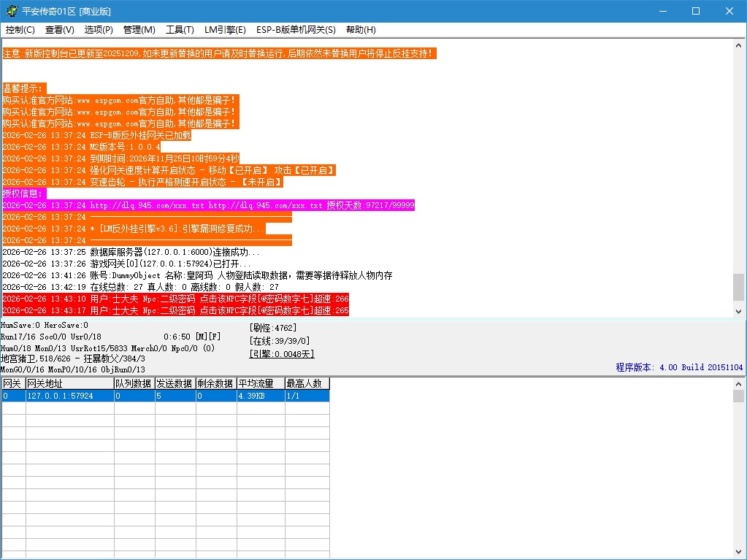Click the gateway table scroll-up arrow
Viewport: 747px width, 560px height.
pyautogui.click(x=738, y=384)
